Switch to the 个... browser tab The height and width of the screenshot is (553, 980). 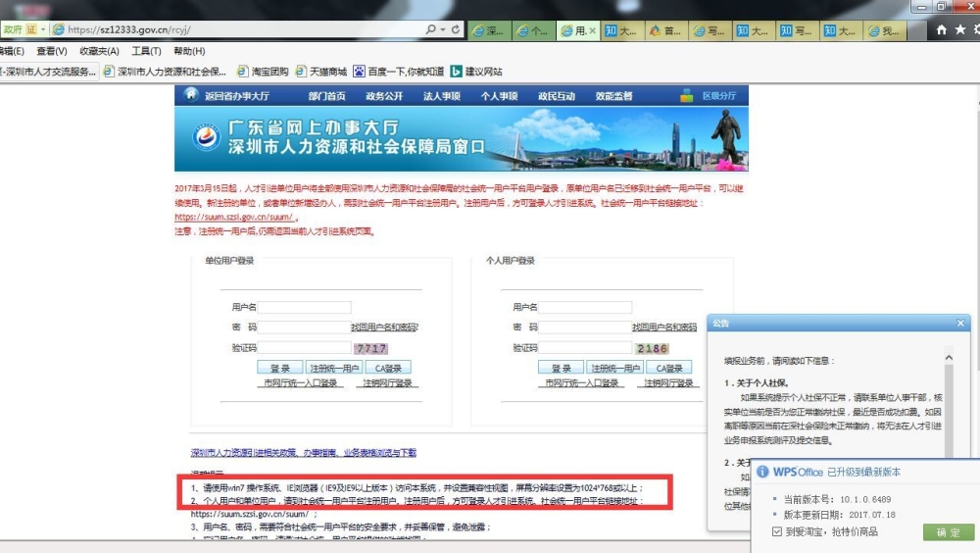(533, 30)
